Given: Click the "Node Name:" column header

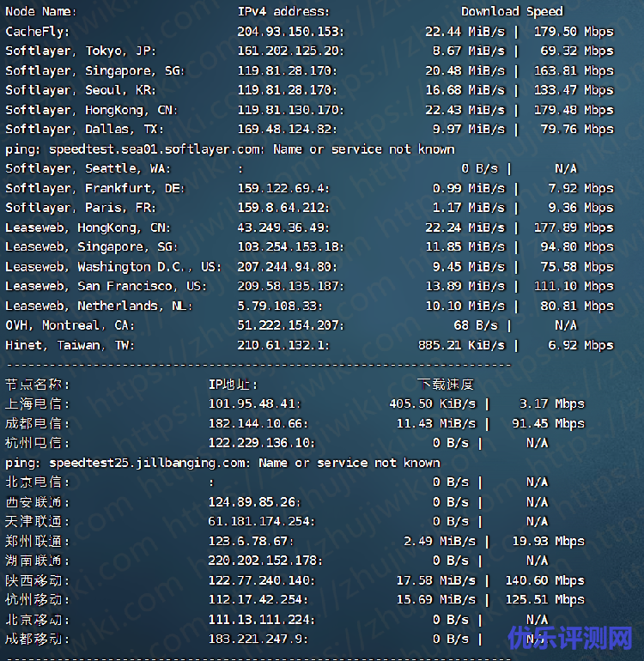Looking at the screenshot, I should click(40, 12).
